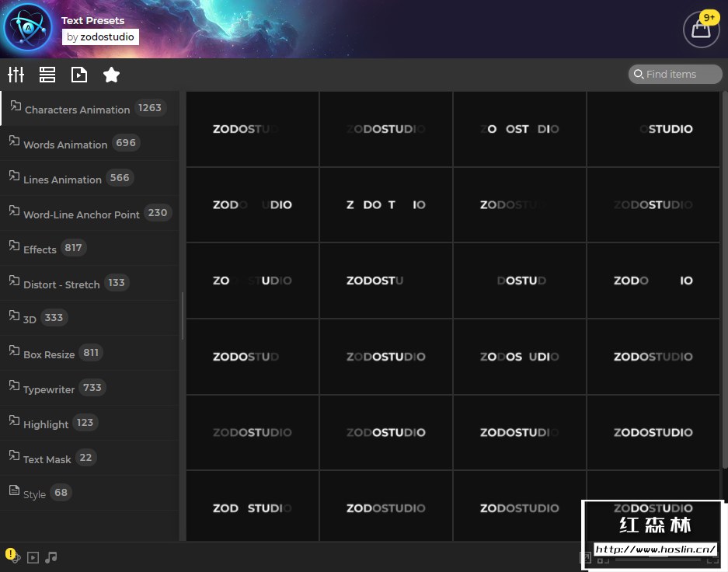Image resolution: width=728 pixels, height=572 pixels.
Task: Open the Lines Animation category
Action: pyautogui.click(x=89, y=178)
